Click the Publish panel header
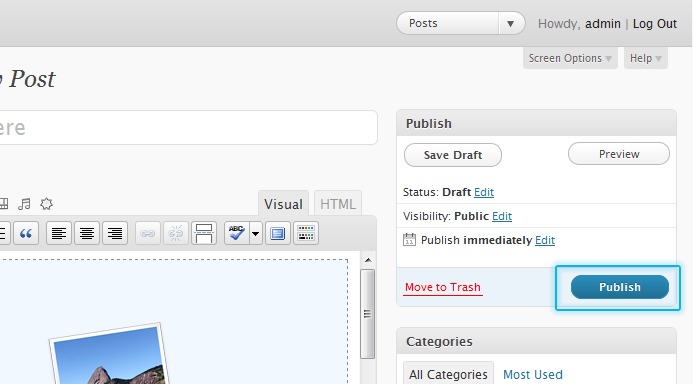 point(537,123)
